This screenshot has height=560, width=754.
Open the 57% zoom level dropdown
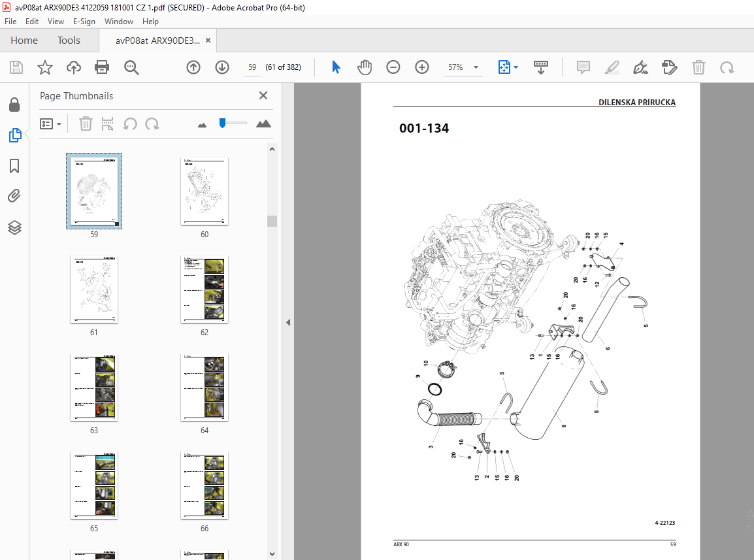476,67
